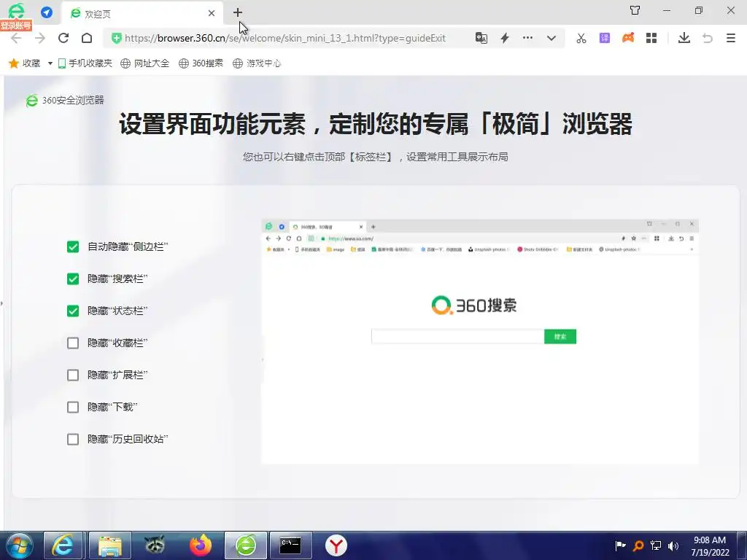Enable 隐藏“收藏栏” checkbox
The width and height of the screenshot is (747, 560).
click(73, 343)
